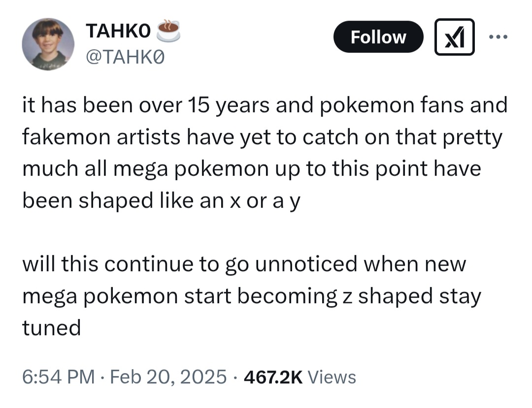Image resolution: width=532 pixels, height=408 pixels.
Task: Click the TAHKO display name
Action: pos(118,31)
